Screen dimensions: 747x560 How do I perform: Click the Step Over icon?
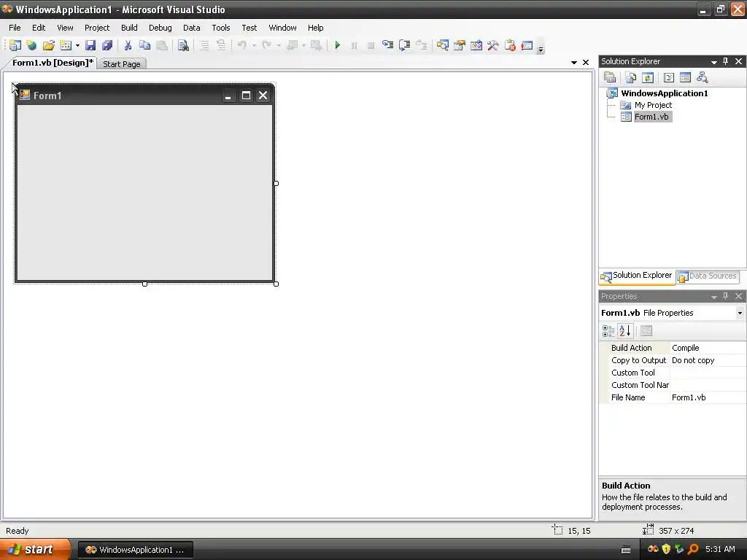click(404, 45)
